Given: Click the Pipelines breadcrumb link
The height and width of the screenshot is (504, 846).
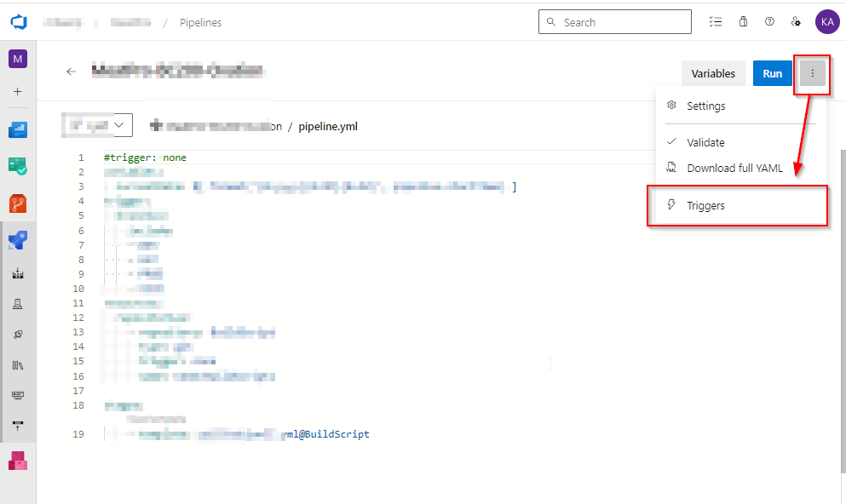Looking at the screenshot, I should (200, 23).
